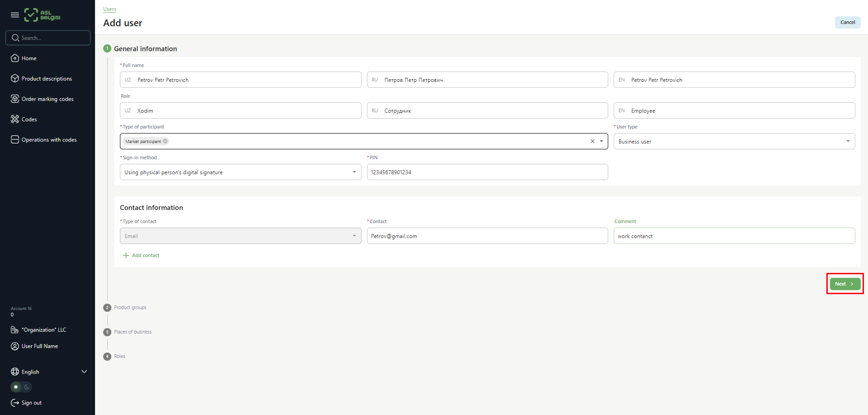Image resolution: width=868 pixels, height=415 pixels.
Task: Open the Codes section icon
Action: (15, 119)
